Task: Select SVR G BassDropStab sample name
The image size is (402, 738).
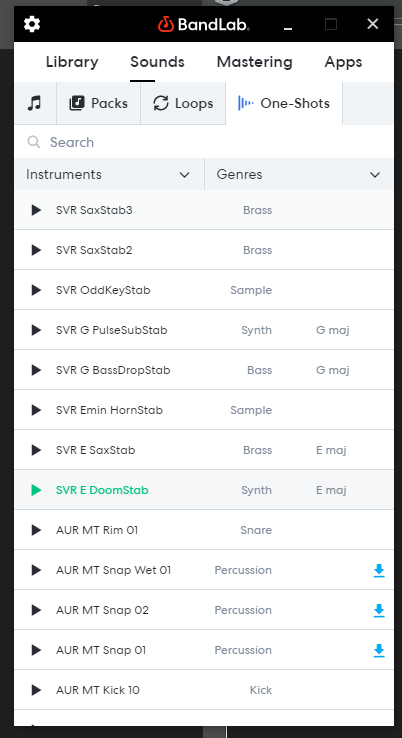Action: tap(113, 370)
